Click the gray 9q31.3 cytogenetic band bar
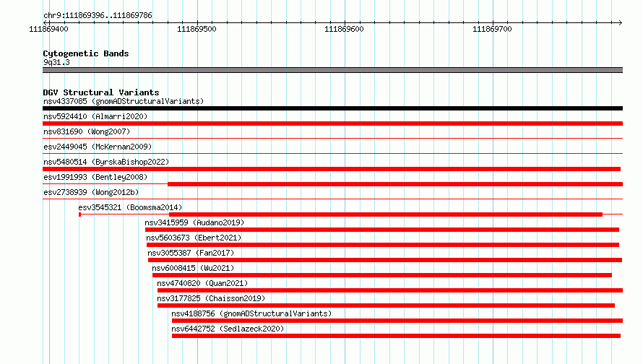The height and width of the screenshot is (364, 643). [x=332, y=70]
